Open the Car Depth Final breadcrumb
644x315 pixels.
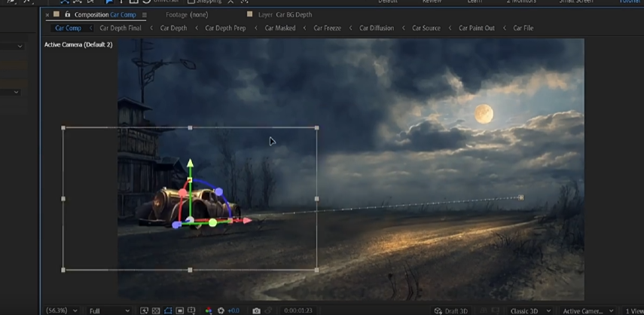pyautogui.click(x=121, y=28)
